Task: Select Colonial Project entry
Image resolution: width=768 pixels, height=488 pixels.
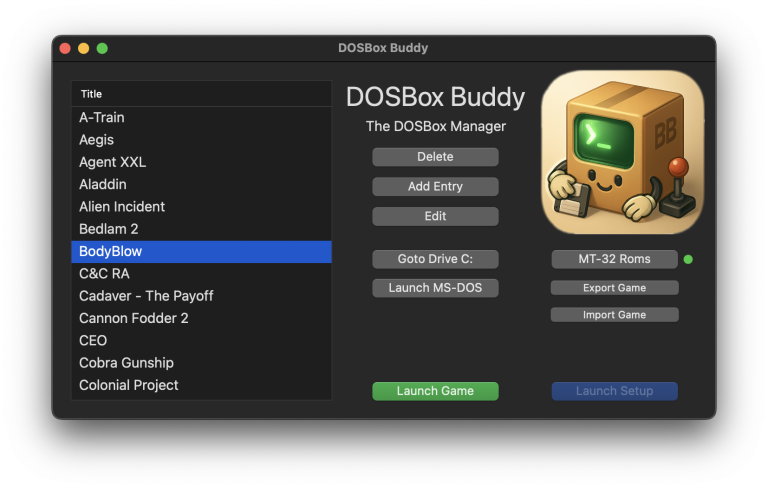Action: click(201, 386)
